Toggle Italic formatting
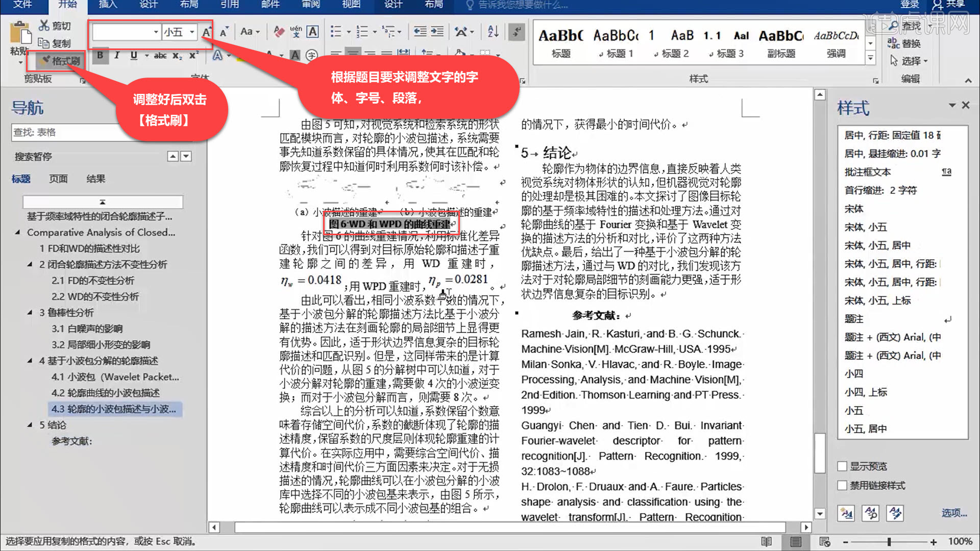This screenshot has height=551, width=980. (117, 55)
